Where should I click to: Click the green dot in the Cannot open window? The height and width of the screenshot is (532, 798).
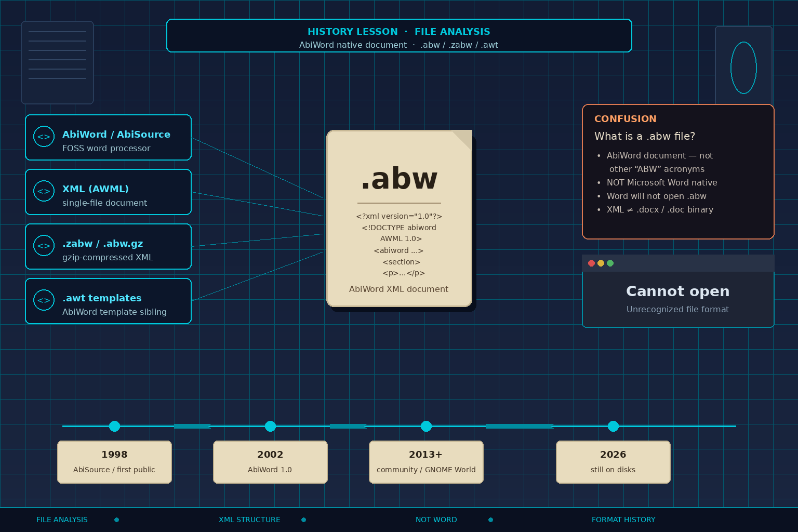point(610,263)
